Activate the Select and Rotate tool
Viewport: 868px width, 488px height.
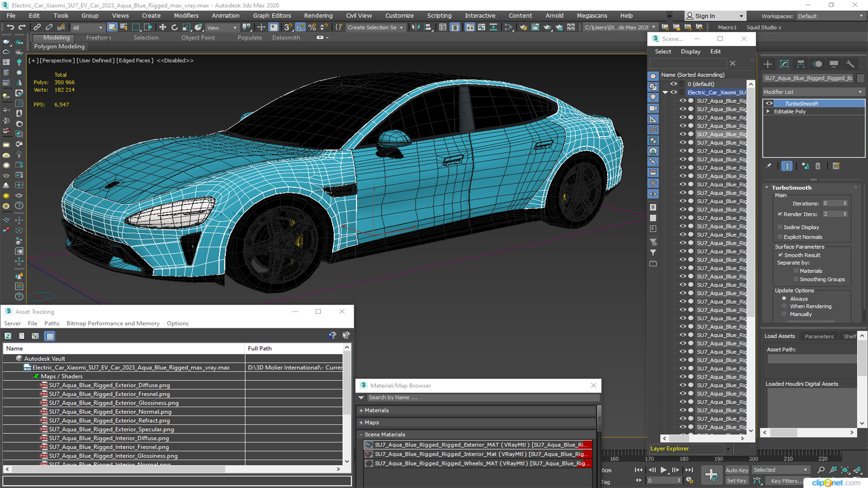click(175, 27)
